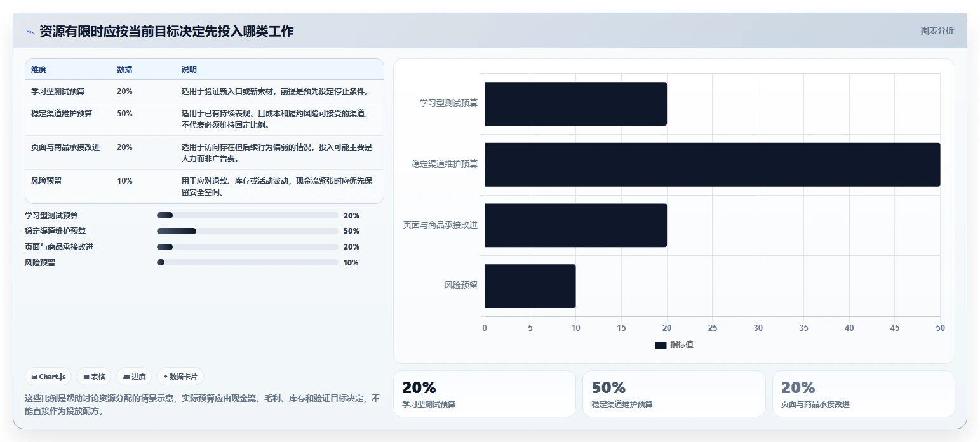
Task: Click the page title 资源有限时应按当前目标决定先投入哪类工作
Action: [166, 31]
